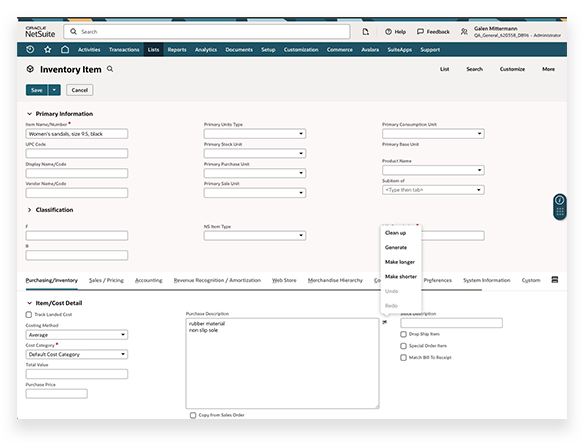Choose Make longer from the popup menu
This screenshot has width=586, height=443.
[x=400, y=262]
